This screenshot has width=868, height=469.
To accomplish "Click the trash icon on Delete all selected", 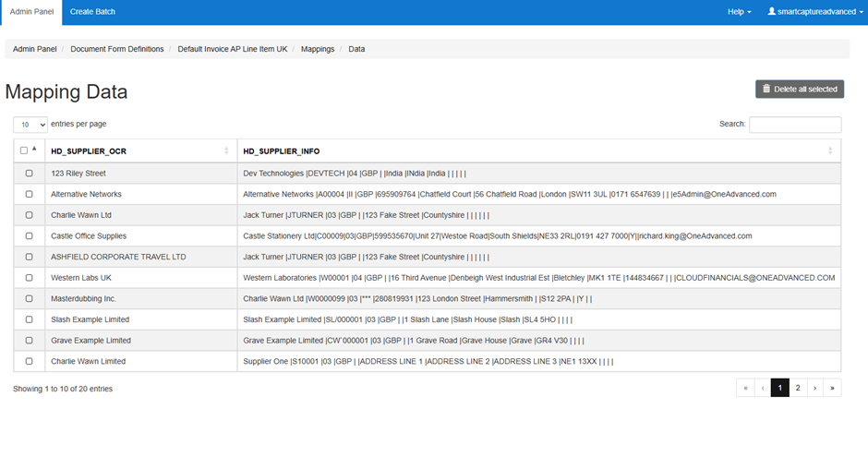I will pos(766,90).
